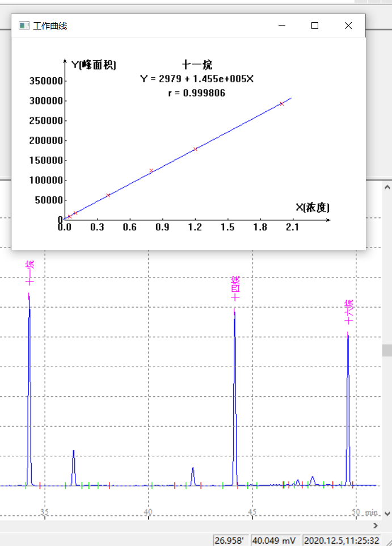Click the 工作曲线 title bar text
This screenshot has height=546, width=392.
[50, 26]
